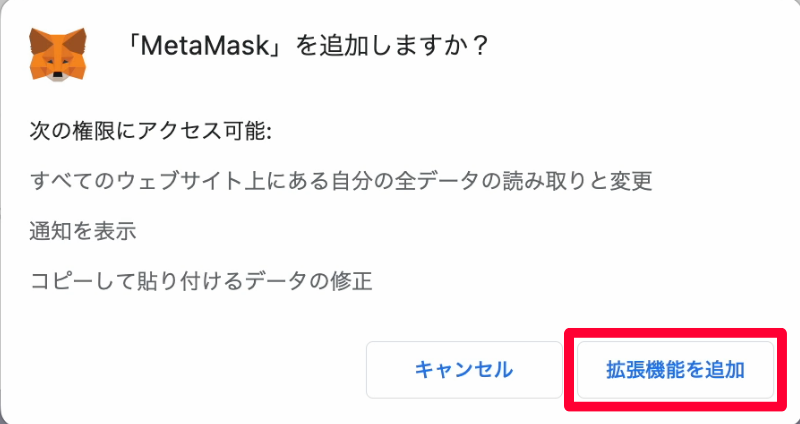Click the 通知を表示 permission text

(x=83, y=231)
